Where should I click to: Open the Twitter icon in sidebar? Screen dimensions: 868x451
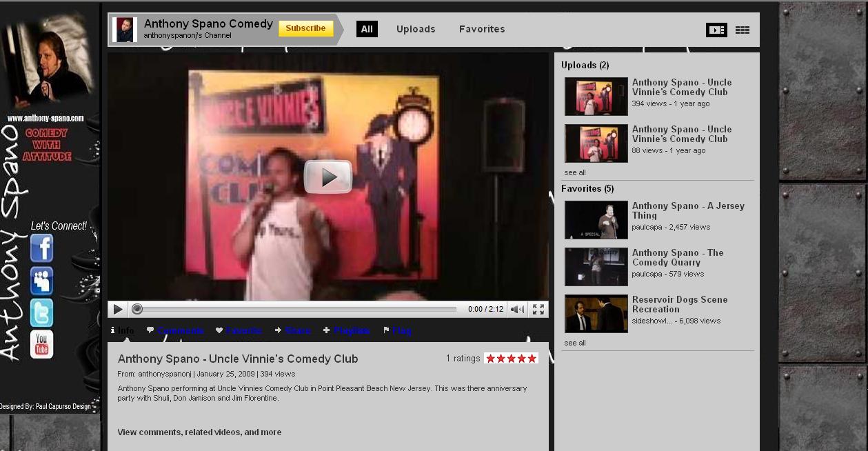tap(41, 313)
